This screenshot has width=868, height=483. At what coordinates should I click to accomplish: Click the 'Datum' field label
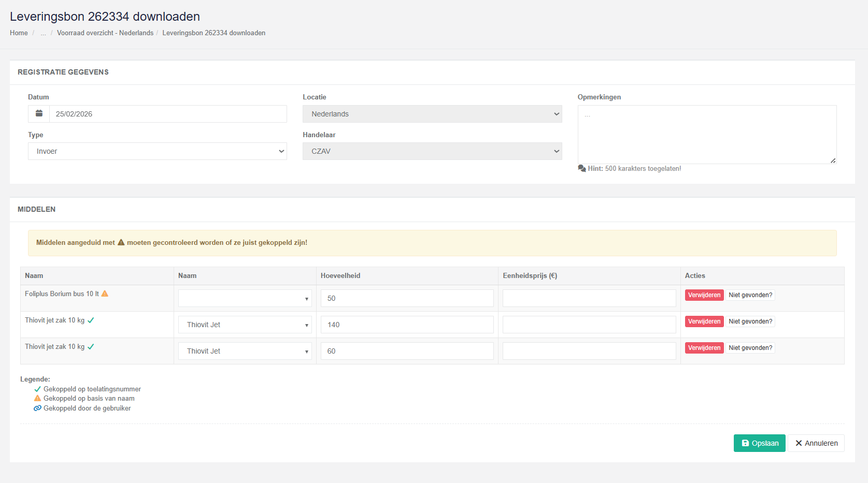[x=38, y=97]
